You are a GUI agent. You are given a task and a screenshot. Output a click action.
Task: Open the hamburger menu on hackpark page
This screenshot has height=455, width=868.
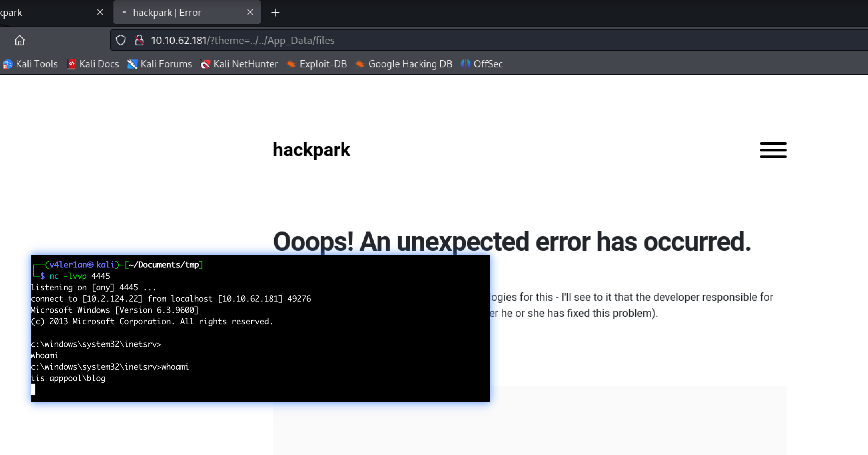click(773, 150)
